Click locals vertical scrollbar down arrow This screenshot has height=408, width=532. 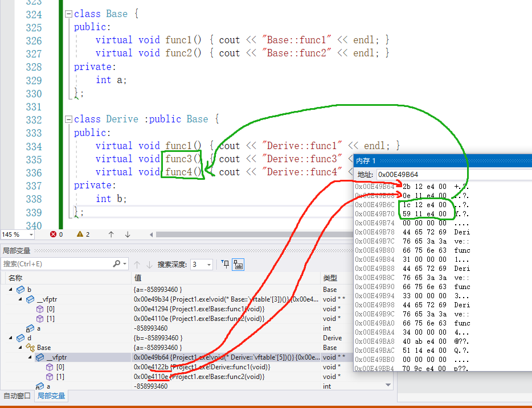[388, 385]
